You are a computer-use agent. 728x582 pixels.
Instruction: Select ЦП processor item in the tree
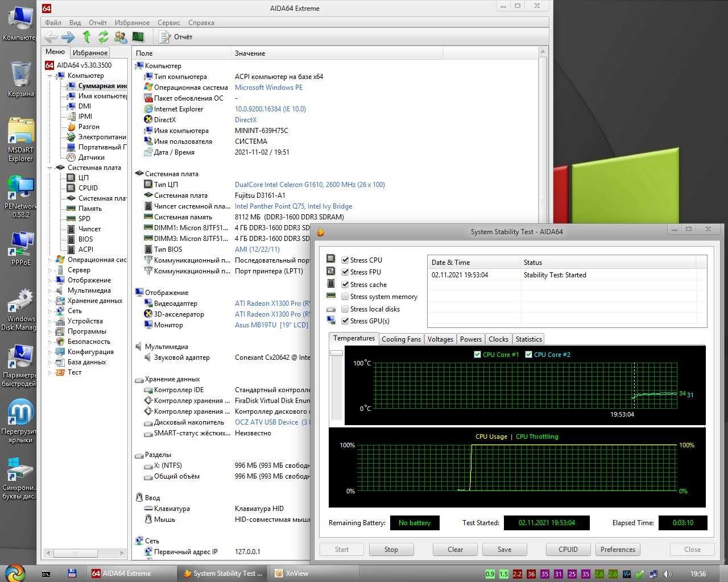78,178
